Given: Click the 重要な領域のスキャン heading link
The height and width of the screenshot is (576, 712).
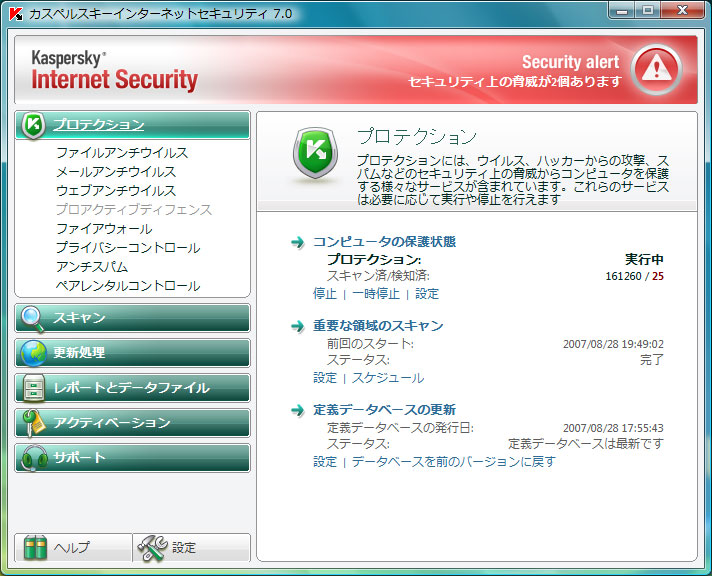Looking at the screenshot, I should pos(378,326).
